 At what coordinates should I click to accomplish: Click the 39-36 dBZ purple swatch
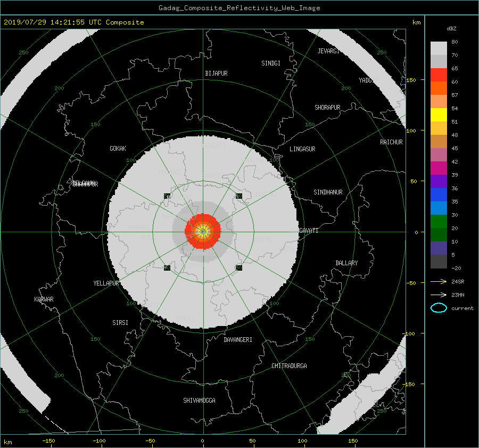coord(439,182)
